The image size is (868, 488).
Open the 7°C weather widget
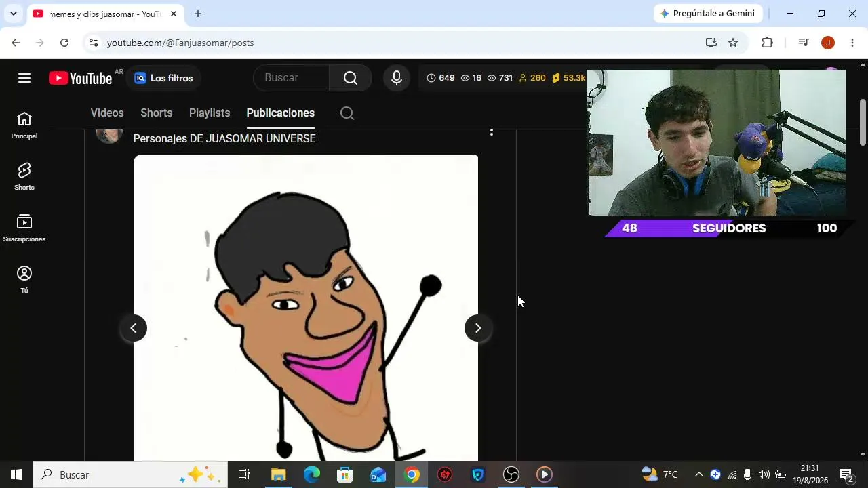[x=660, y=474]
